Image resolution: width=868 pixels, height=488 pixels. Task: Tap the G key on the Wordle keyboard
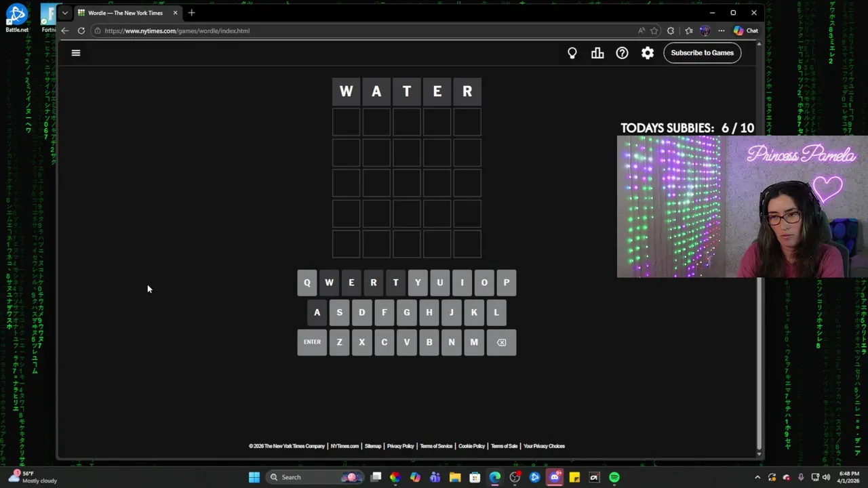407,312
